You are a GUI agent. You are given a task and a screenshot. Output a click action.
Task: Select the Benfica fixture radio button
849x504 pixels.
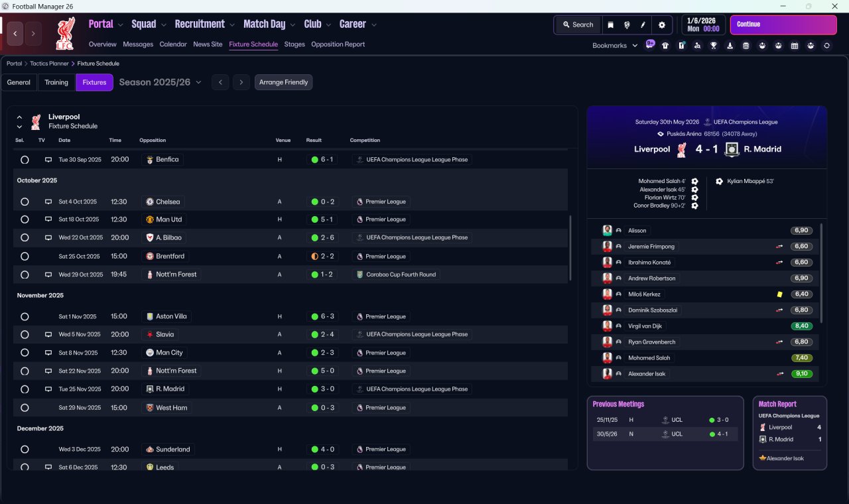[x=25, y=160]
